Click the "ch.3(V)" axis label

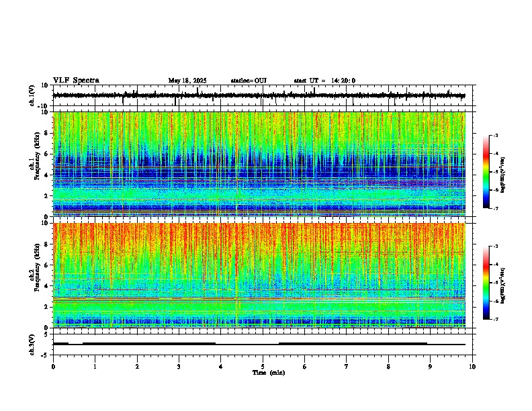[32, 345]
